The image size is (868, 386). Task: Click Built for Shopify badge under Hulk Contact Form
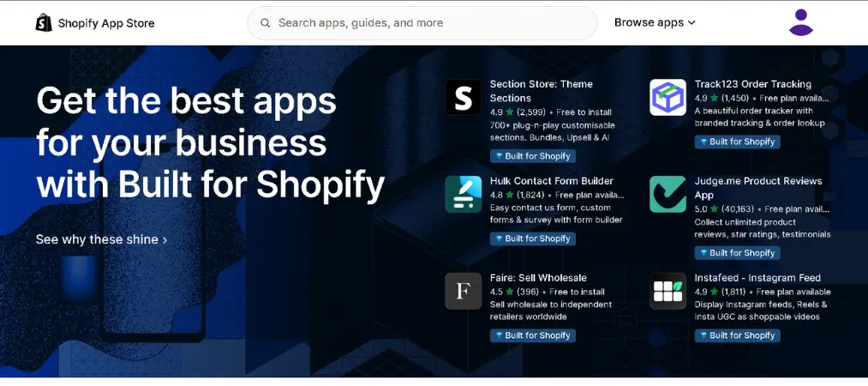pyautogui.click(x=532, y=238)
